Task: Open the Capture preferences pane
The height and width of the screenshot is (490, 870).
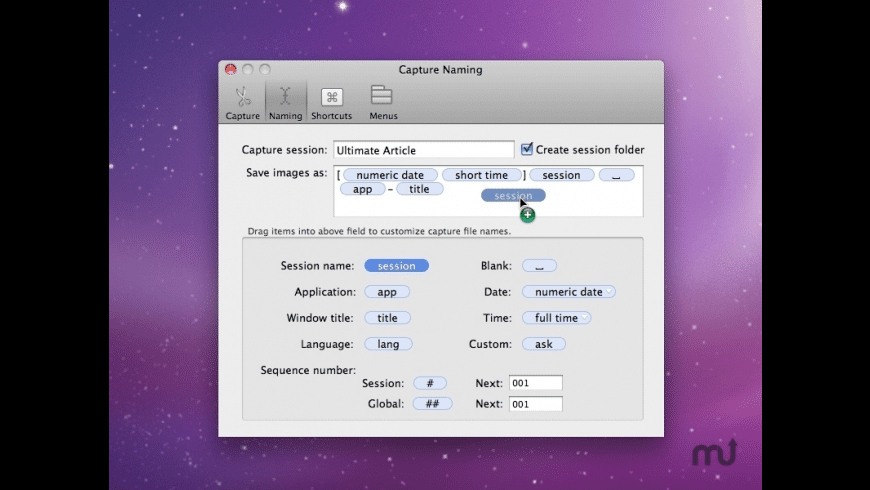Action: [x=242, y=103]
